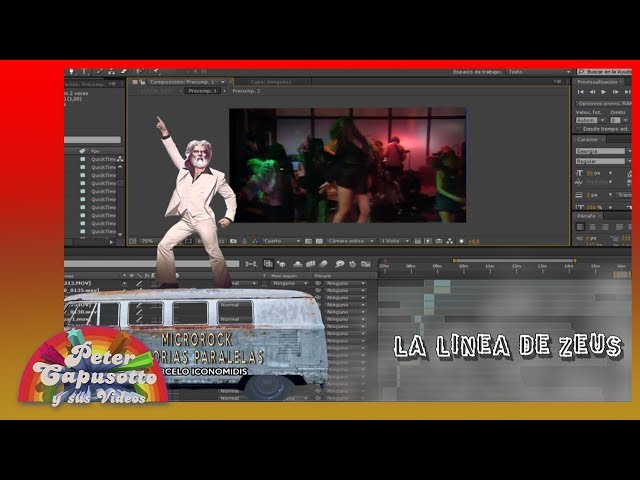Open the Cámara activa dropdown
The image size is (640, 480).
coord(351,241)
